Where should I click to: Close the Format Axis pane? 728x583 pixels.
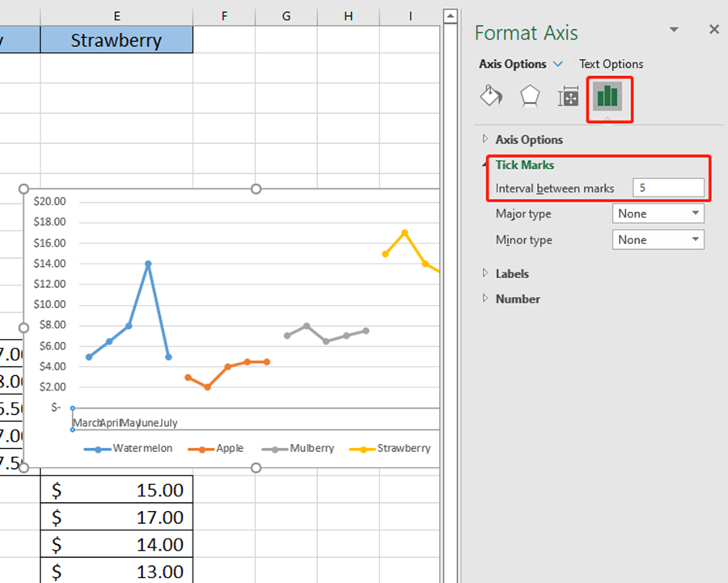714,29
